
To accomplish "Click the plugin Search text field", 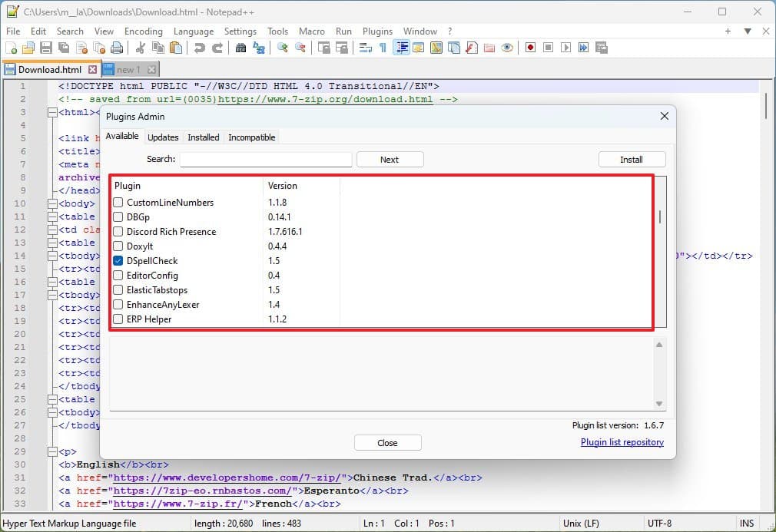I will pyautogui.click(x=266, y=160).
